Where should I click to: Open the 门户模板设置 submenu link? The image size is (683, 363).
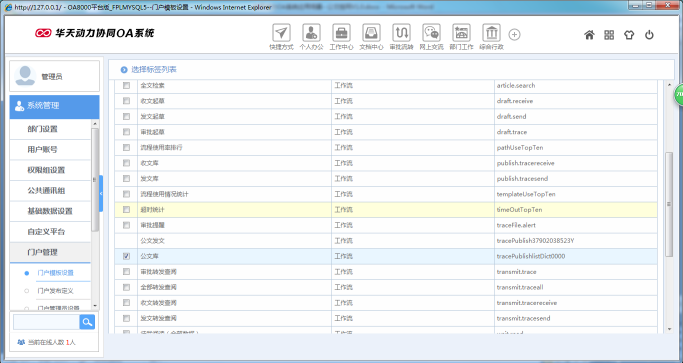(x=55, y=273)
